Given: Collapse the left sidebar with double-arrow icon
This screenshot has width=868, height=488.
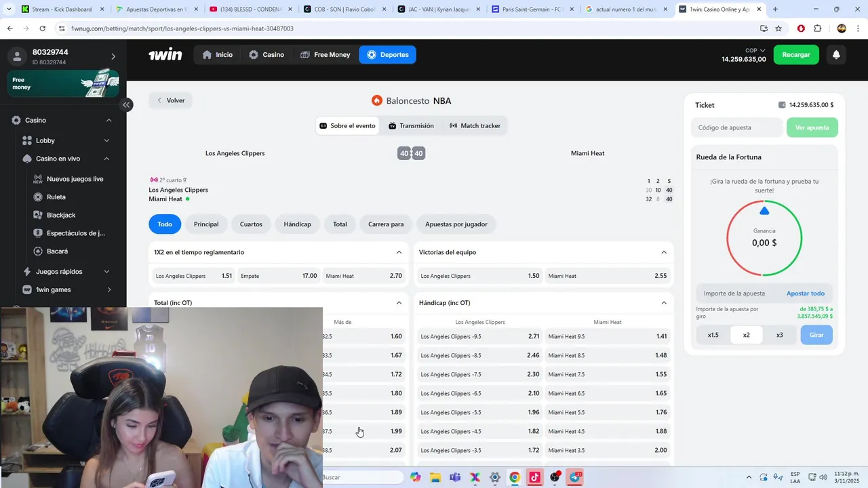Looking at the screenshot, I should [126, 105].
